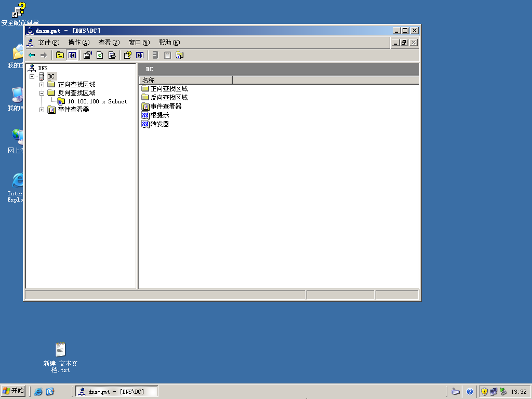532x399 pixels.
Task: Click the 13:32 system clock
Action: [x=519, y=392]
